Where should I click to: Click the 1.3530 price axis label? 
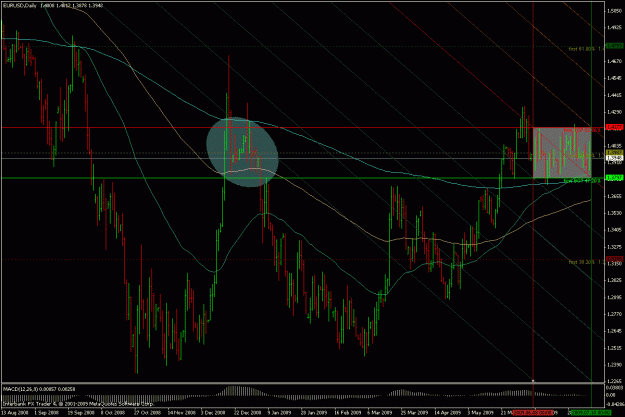point(614,213)
